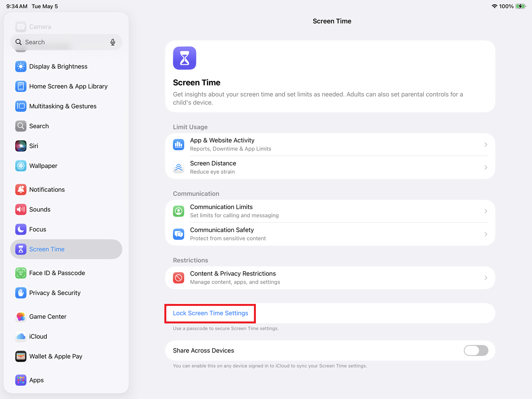The image size is (532, 399).
Task: Click the large Screen Time hourglass icon
Action: [185, 58]
